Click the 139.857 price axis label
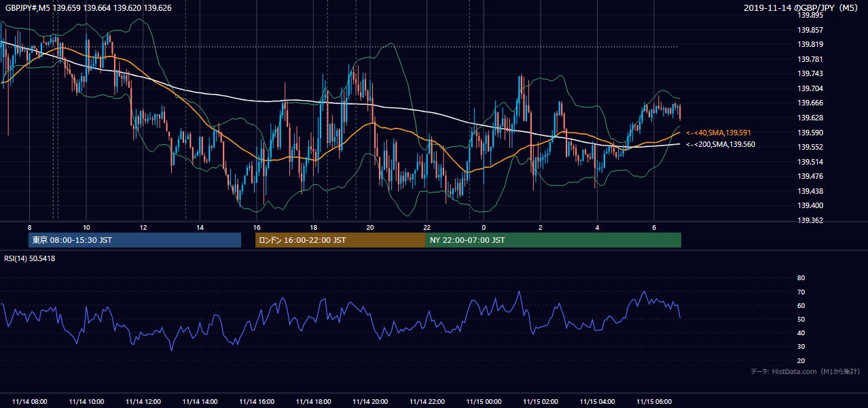The height and width of the screenshot is (408, 868). pyautogui.click(x=810, y=30)
